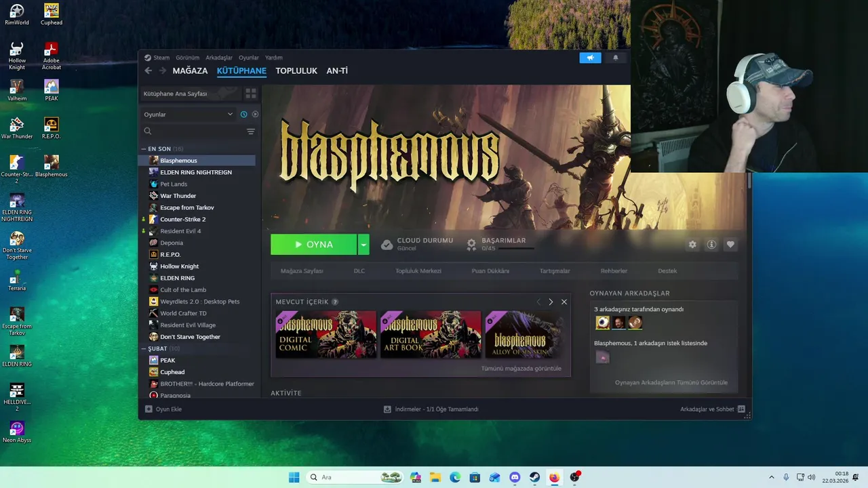Open the Rehberler tab
The image size is (868, 488).
click(x=614, y=271)
